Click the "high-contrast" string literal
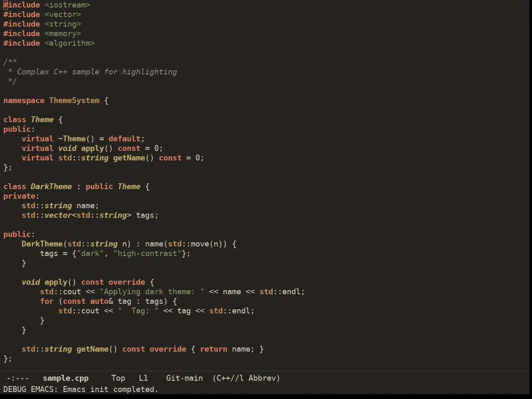This screenshot has height=399, width=532. (x=148, y=254)
